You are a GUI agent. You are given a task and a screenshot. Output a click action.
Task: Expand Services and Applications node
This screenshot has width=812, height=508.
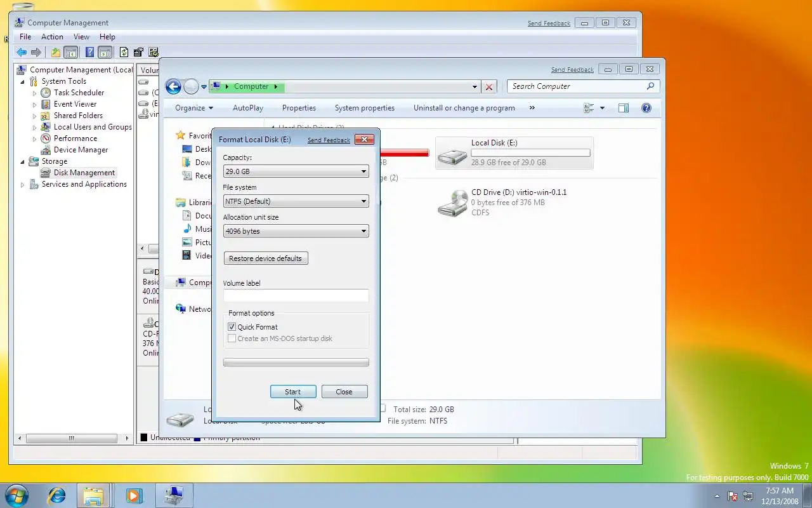point(23,185)
